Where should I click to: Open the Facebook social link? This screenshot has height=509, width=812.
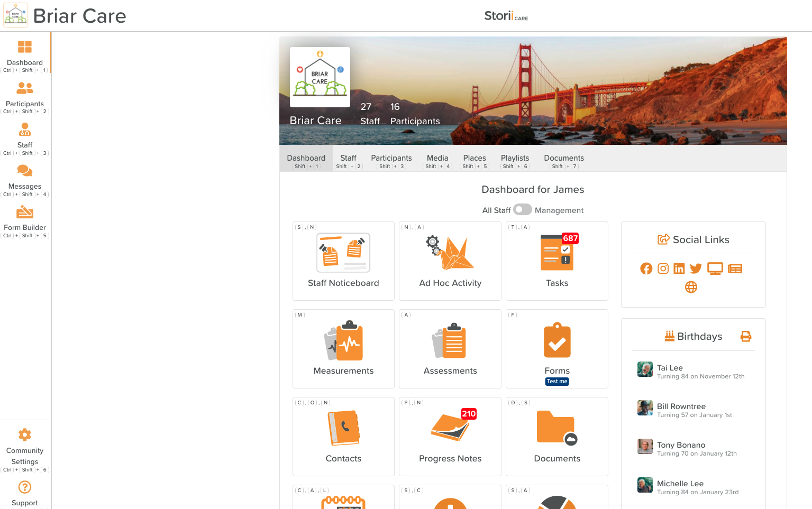point(646,269)
